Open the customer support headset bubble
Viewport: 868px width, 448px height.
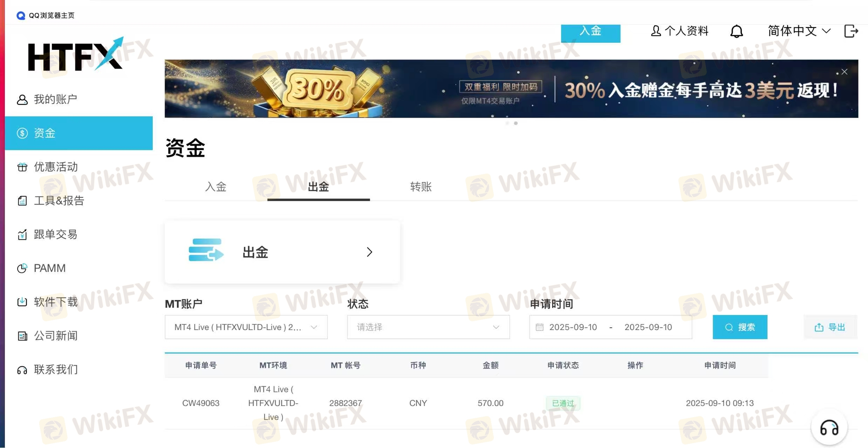click(829, 427)
